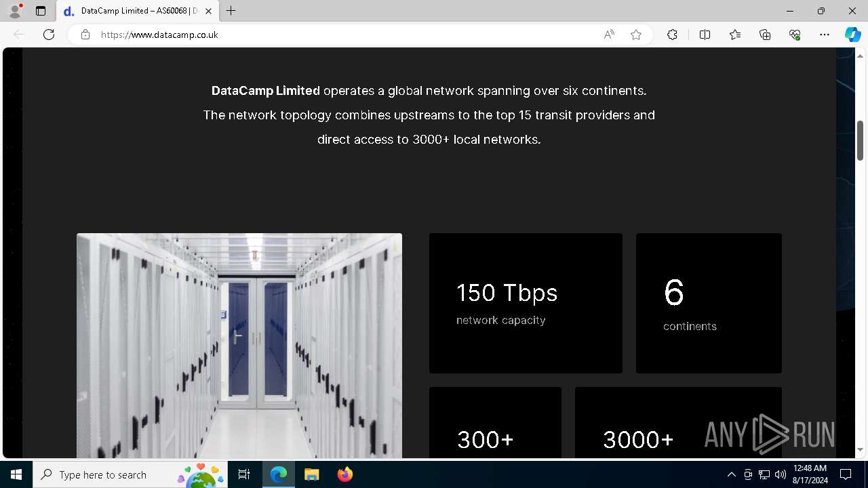
Task: Click the data center corridor image
Action: [239, 346]
